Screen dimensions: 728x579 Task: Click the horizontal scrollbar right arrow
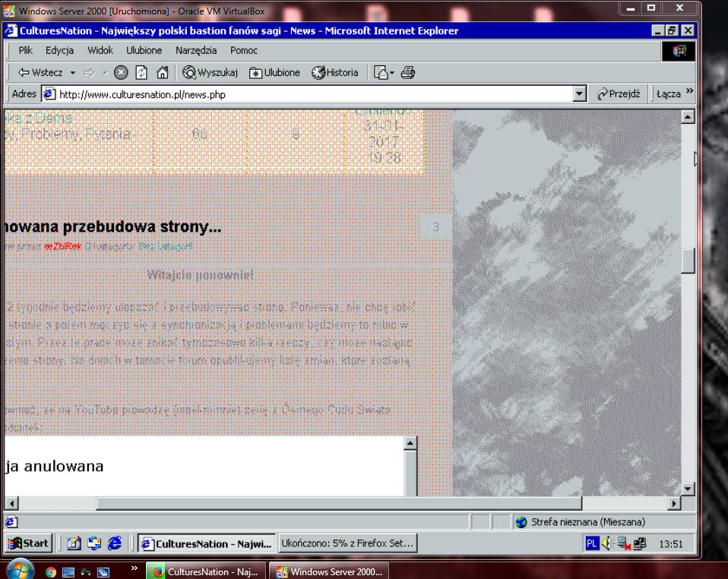tap(674, 503)
